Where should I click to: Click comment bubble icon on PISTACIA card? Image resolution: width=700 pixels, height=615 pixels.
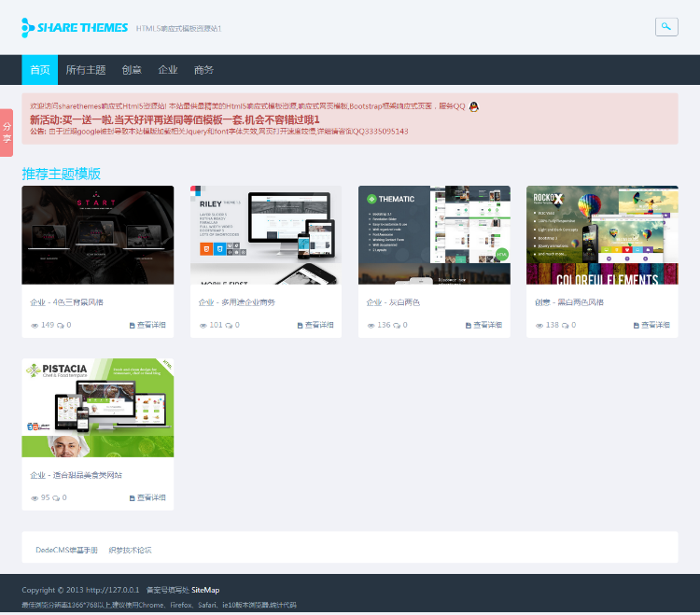(56, 498)
